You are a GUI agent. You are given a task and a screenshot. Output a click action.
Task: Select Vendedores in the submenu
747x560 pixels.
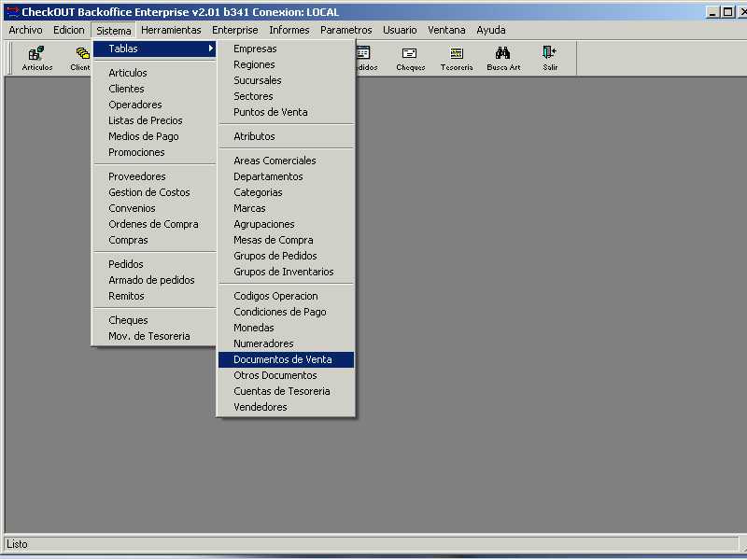(x=286, y=407)
